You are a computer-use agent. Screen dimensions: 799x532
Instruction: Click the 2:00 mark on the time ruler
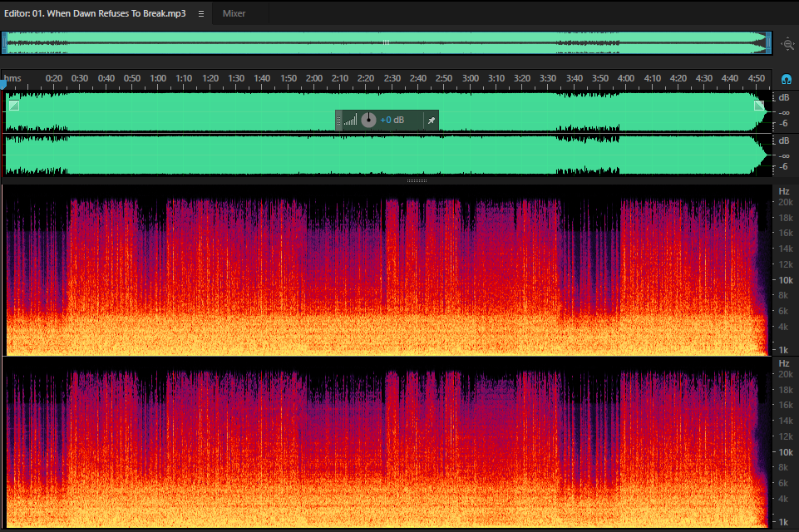tap(314, 78)
